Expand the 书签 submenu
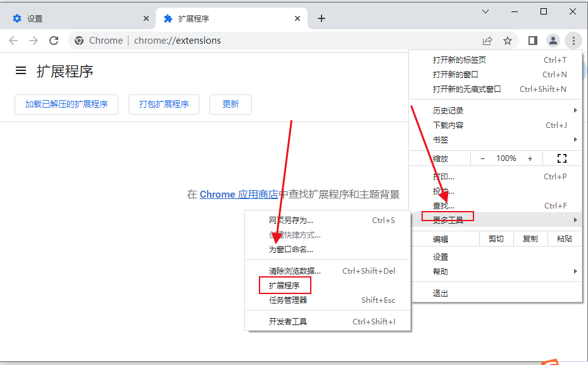This screenshot has width=588, height=365. click(x=496, y=140)
